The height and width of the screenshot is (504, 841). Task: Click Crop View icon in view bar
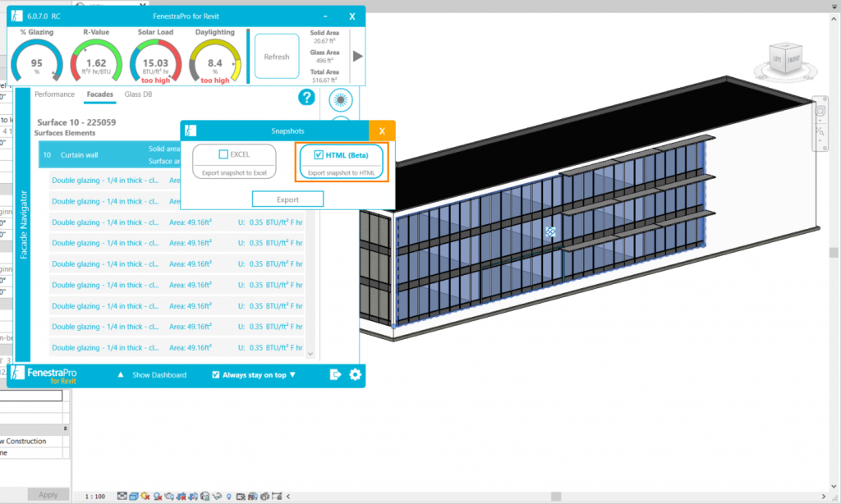click(182, 497)
